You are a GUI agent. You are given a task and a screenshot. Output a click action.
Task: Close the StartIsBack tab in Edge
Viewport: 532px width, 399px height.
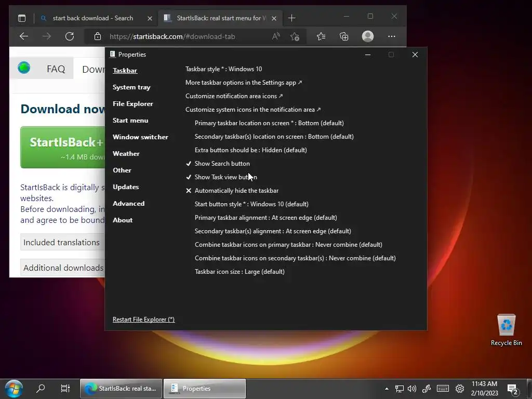pyautogui.click(x=274, y=18)
